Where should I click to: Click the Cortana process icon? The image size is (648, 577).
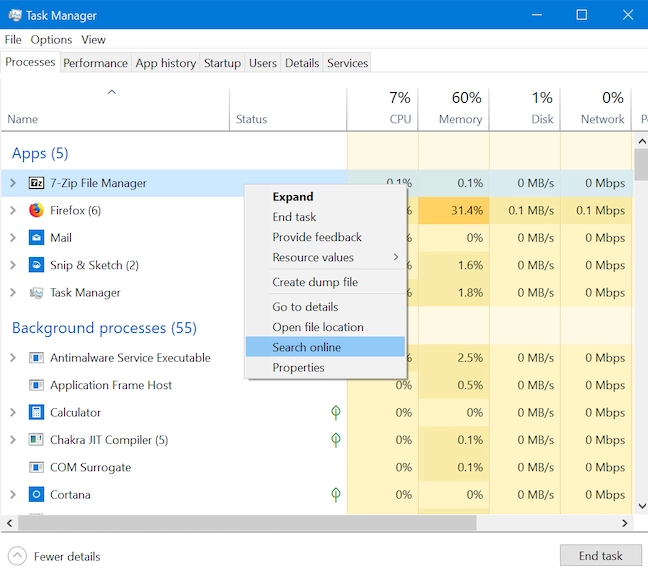[x=36, y=495]
